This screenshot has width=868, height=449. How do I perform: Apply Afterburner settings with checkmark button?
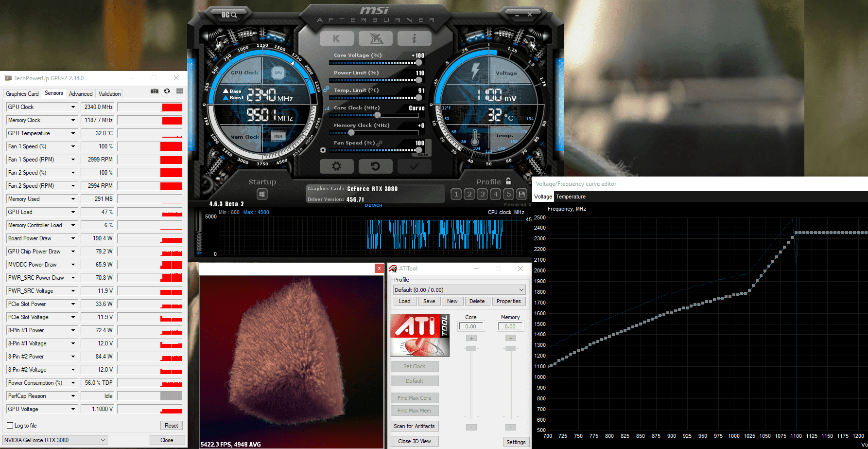point(414,166)
